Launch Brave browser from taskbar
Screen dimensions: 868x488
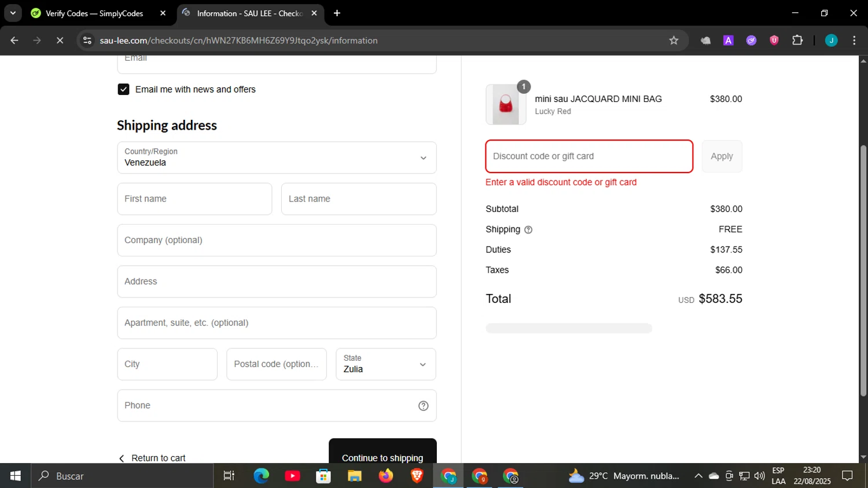[417, 476]
